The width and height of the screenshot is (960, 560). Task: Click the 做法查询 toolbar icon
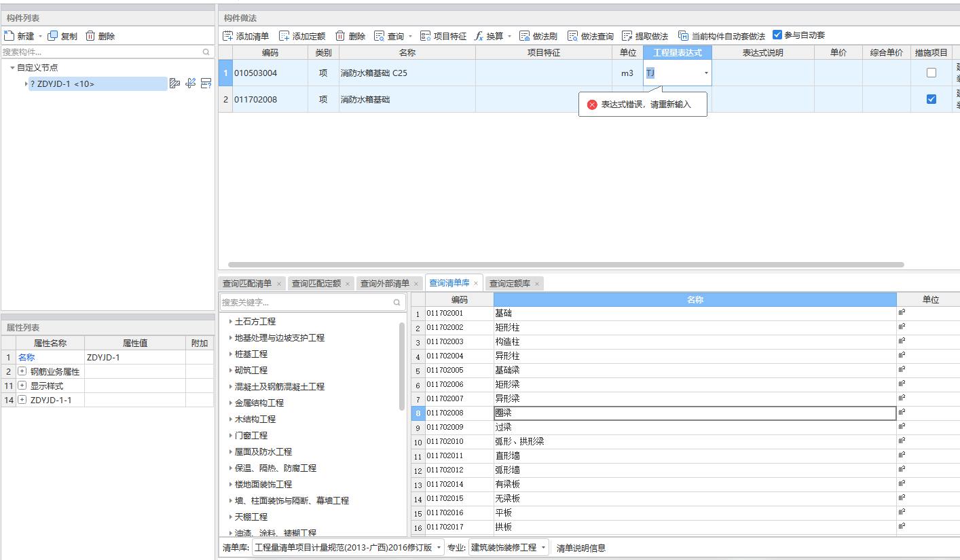coord(572,36)
